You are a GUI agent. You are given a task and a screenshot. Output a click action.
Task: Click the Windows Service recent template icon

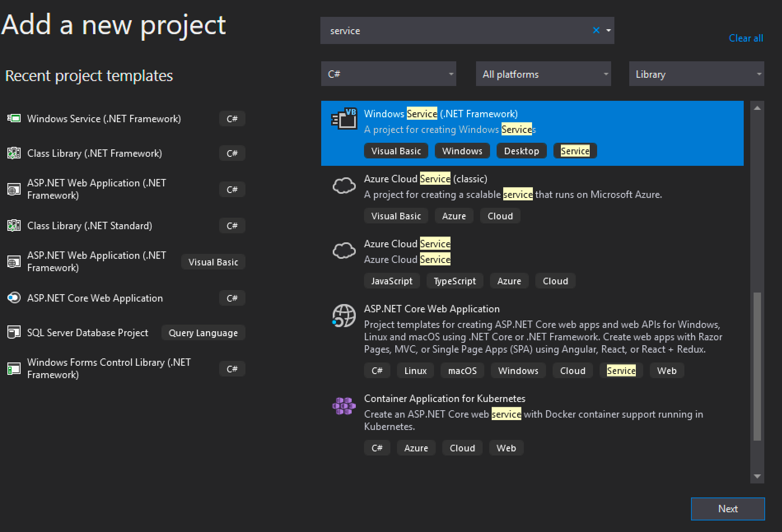point(14,118)
